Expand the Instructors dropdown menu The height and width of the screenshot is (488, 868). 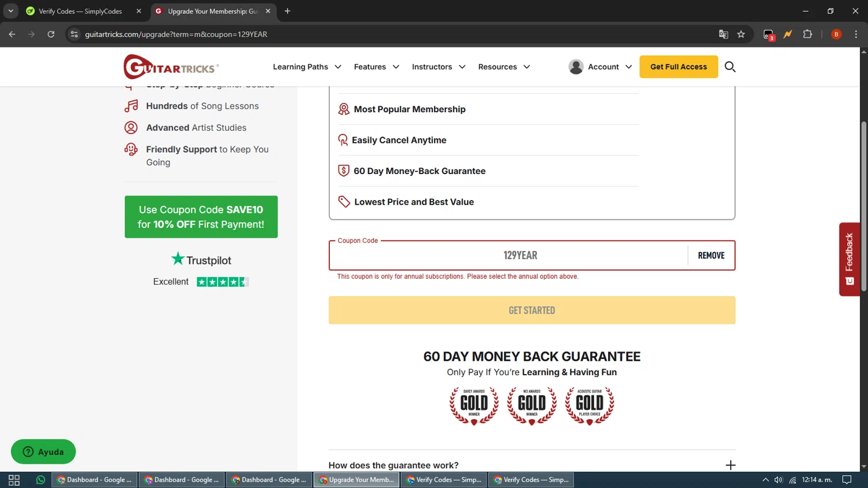438,67
